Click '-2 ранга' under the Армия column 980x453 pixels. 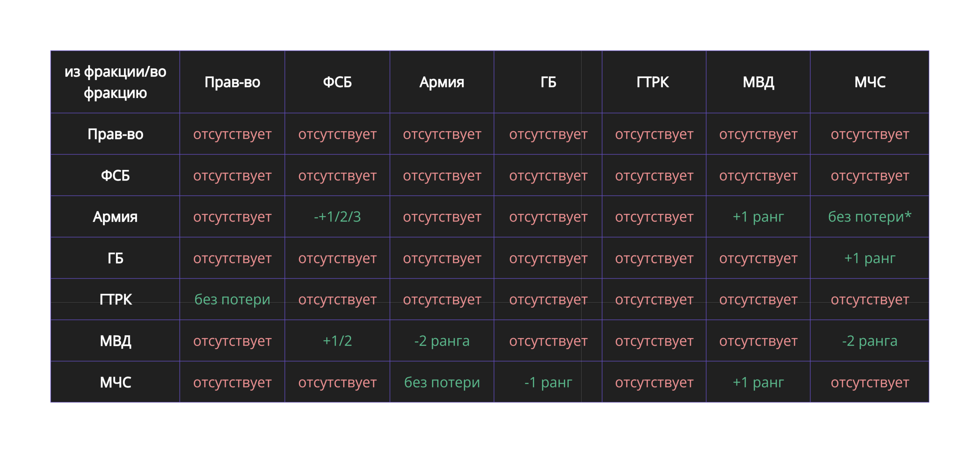[x=442, y=341]
